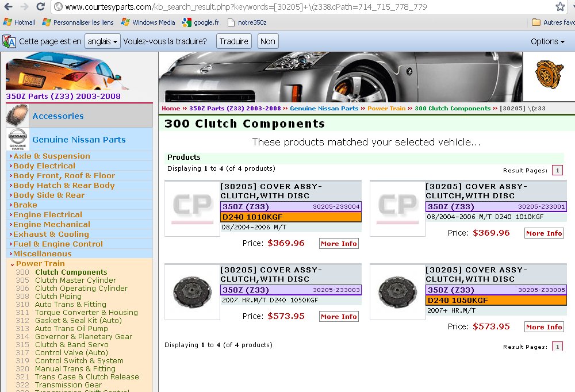Open the Accessories section link
This screenshot has height=392, width=575.
(x=58, y=116)
